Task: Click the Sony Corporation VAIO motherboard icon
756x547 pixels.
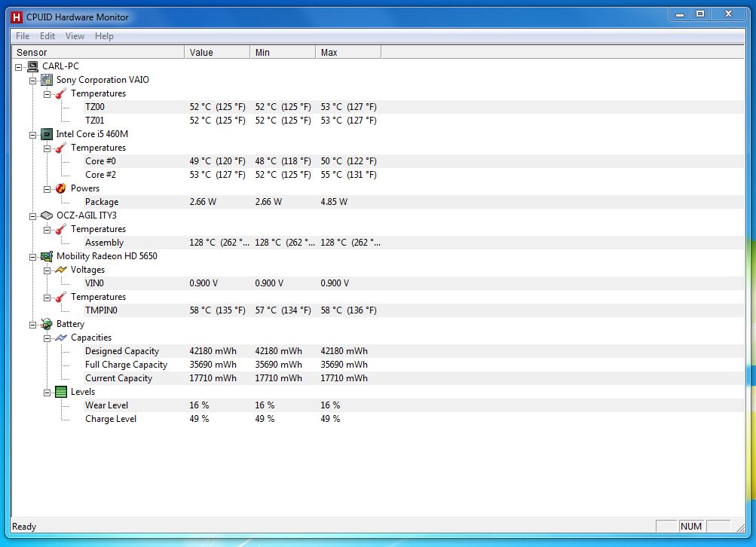Action: pyautogui.click(x=47, y=80)
